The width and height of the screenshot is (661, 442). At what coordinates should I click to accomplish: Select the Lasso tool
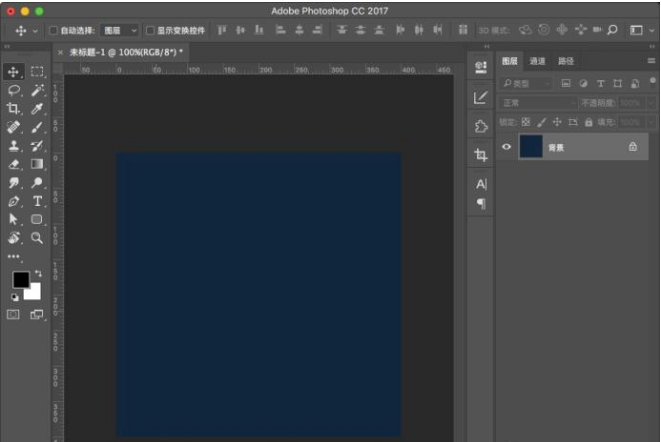coord(14,90)
